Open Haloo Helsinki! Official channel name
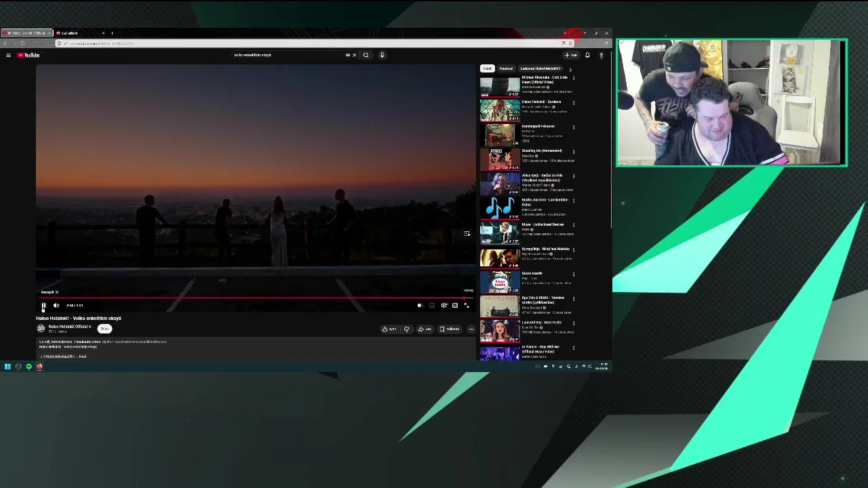Image resolution: width=868 pixels, height=488 pixels. click(69, 327)
